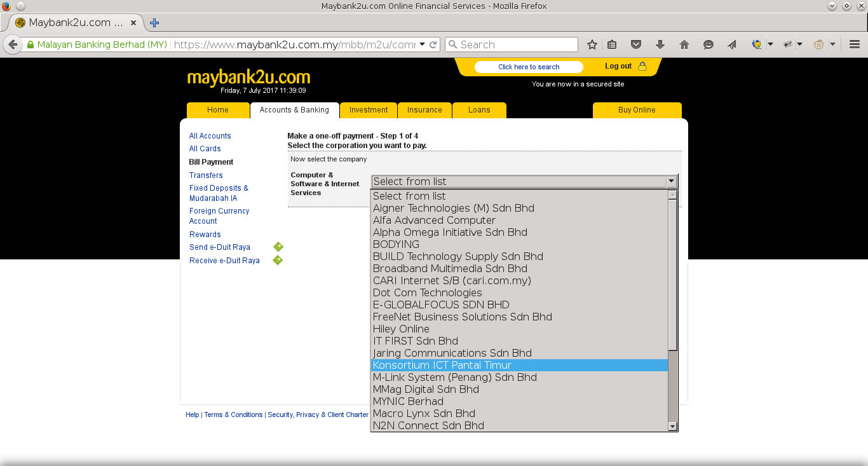868x466 pixels.
Task: Click the search magnifier icon in search box
Action: point(452,45)
